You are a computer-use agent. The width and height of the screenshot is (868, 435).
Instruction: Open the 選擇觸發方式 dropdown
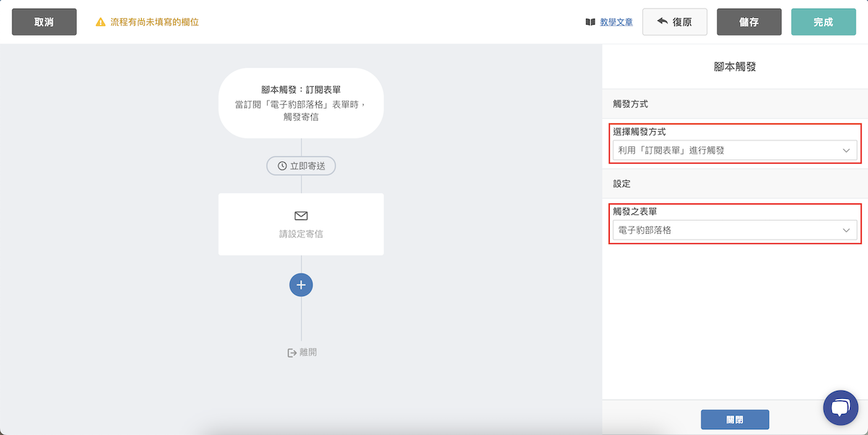[x=735, y=151]
